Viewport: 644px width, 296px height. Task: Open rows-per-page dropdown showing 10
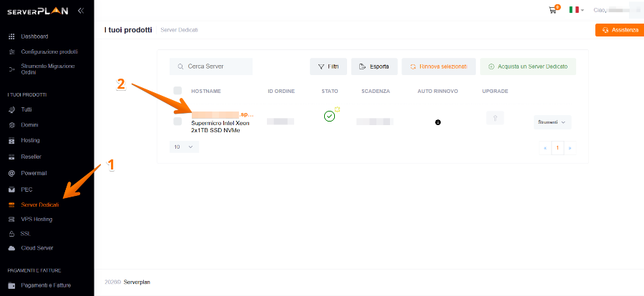coord(185,146)
